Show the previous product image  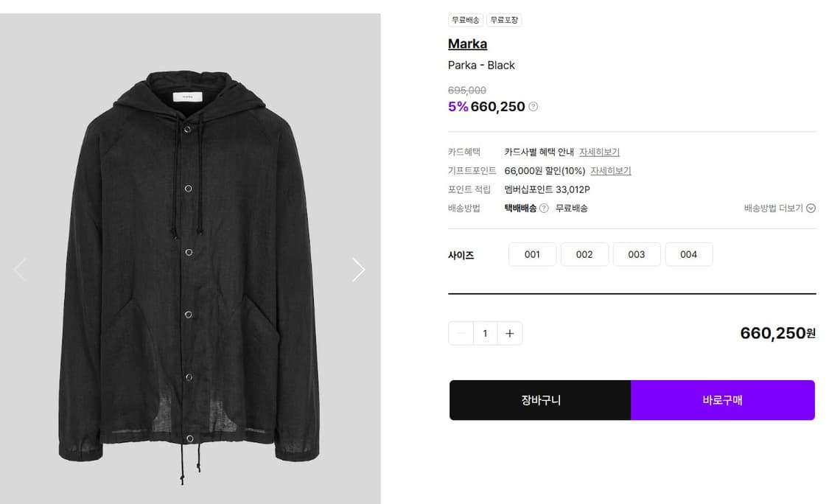click(x=20, y=270)
